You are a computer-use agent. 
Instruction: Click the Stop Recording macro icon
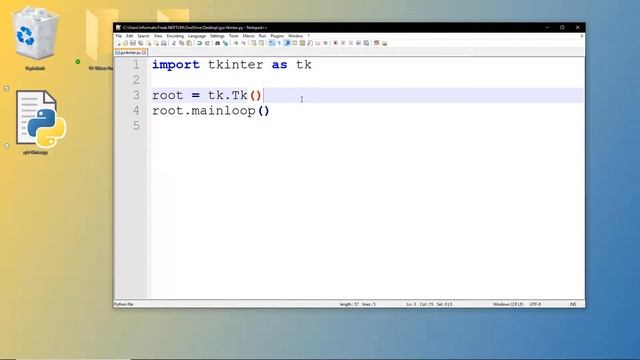point(343,43)
